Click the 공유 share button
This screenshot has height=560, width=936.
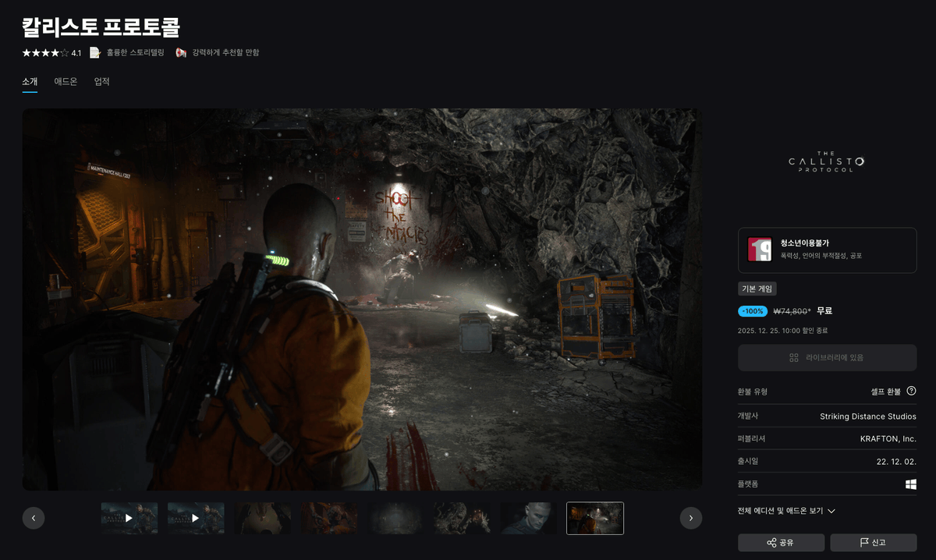[781, 543]
